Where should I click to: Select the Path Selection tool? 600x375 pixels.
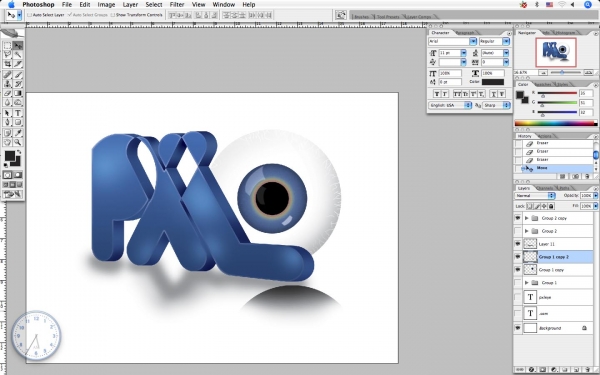(x=7, y=113)
